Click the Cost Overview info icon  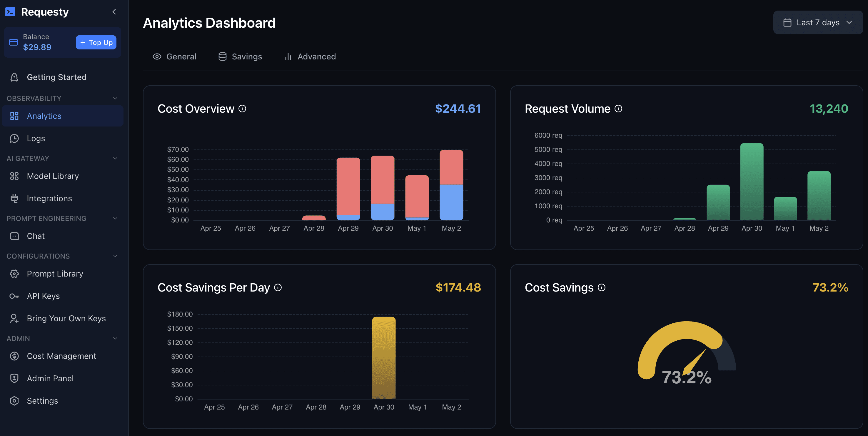[x=242, y=109]
